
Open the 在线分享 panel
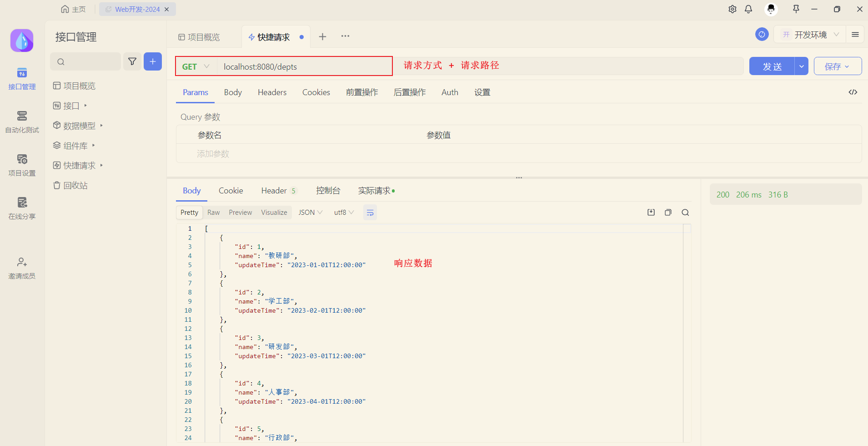tap(21, 207)
